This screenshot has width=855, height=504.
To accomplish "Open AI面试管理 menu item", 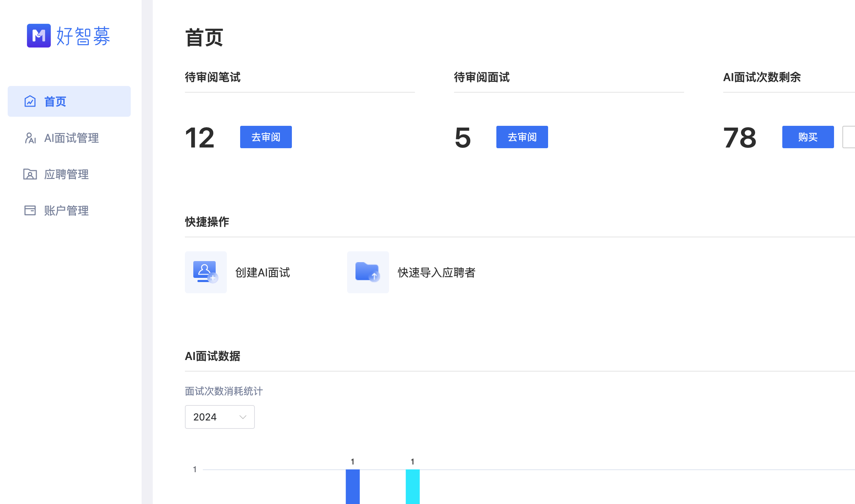I will (71, 138).
